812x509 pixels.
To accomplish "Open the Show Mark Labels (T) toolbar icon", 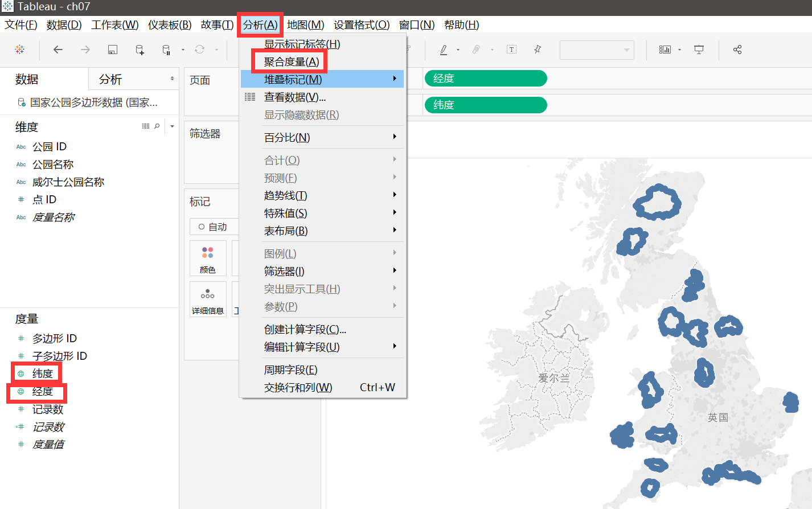I will [511, 50].
